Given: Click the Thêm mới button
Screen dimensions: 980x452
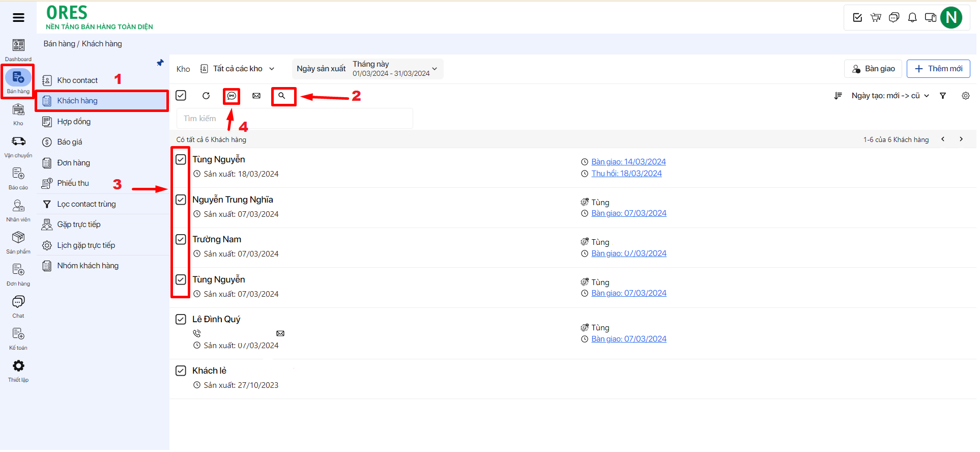Looking at the screenshot, I should tap(938, 69).
